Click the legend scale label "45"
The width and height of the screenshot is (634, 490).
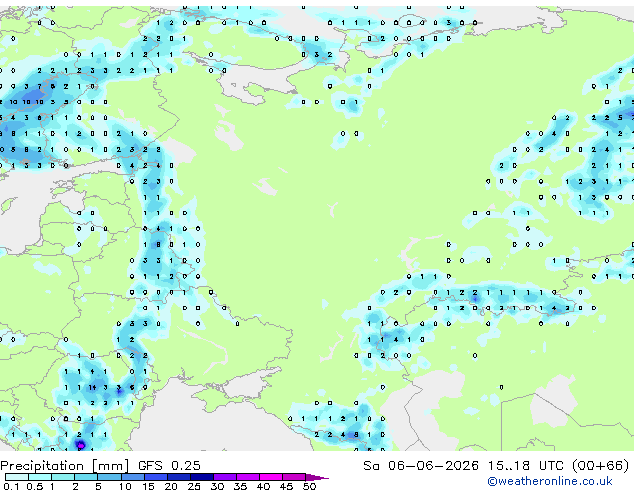[x=286, y=486]
